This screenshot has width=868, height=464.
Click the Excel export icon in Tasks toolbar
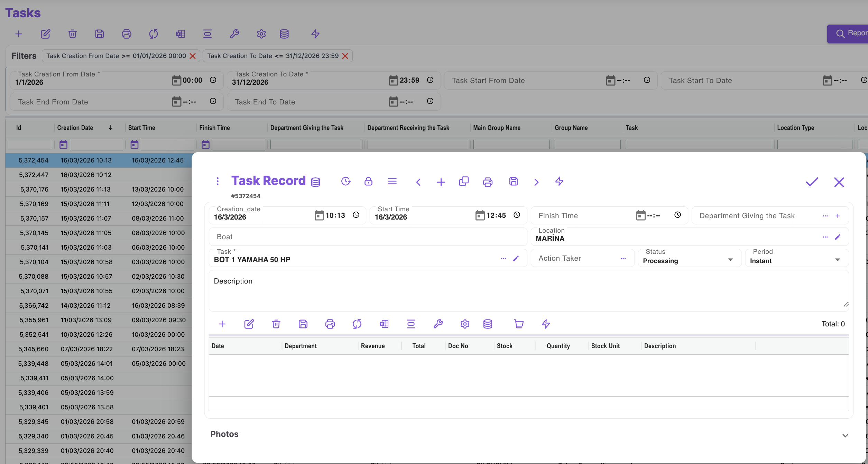click(x=181, y=34)
